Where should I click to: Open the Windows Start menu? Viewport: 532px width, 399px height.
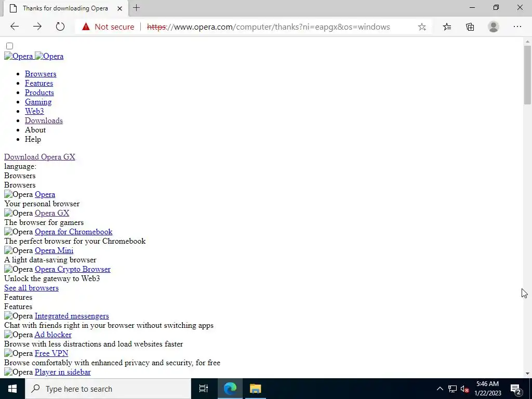(12, 389)
